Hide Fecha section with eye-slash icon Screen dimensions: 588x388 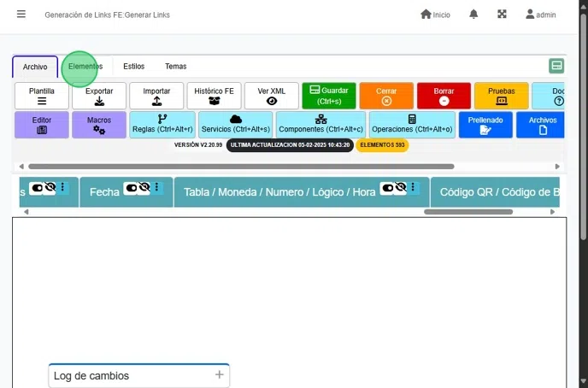[x=144, y=187]
